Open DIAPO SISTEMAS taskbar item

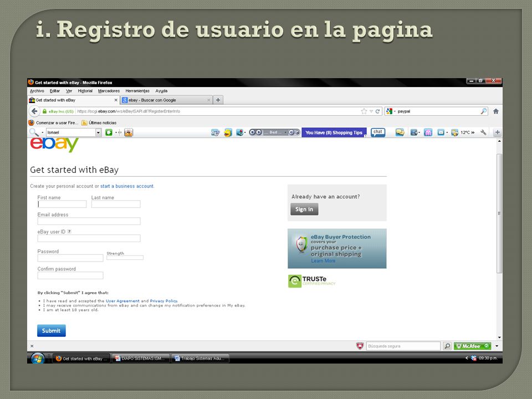pyautogui.click(x=141, y=359)
